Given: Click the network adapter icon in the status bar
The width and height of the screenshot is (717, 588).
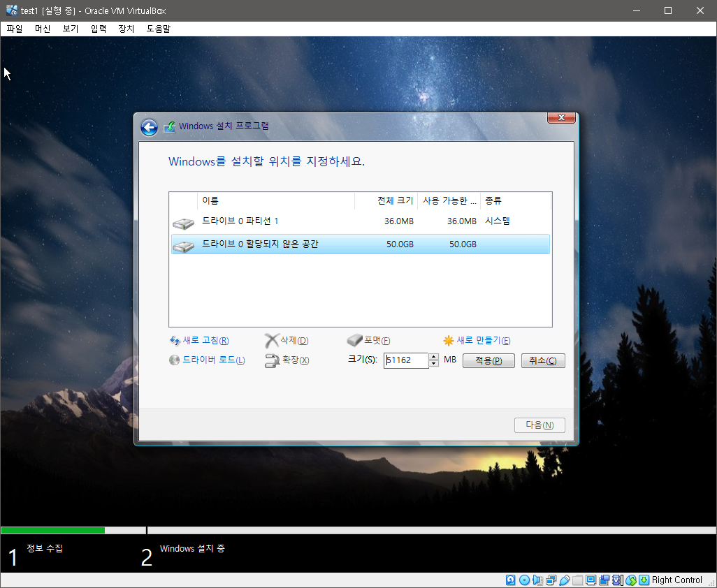Looking at the screenshot, I should coord(551,580).
